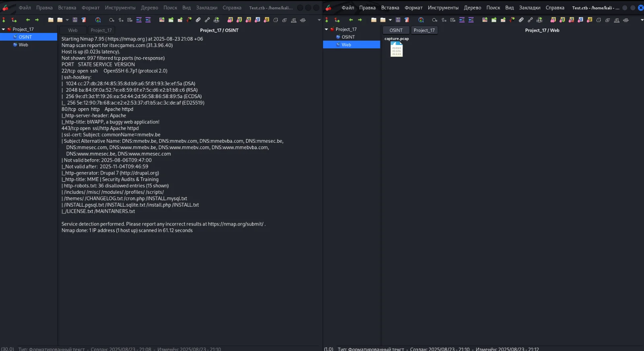Go forward to next node in left window
Viewport: 644px width, 351px height.
[37, 20]
